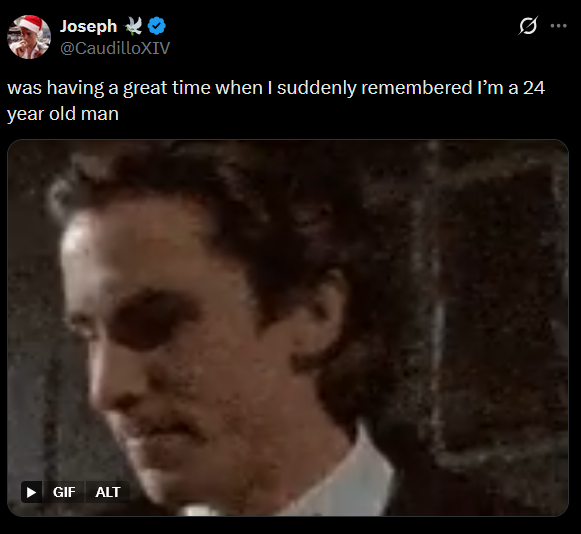
Task: Click the blue verified checkmark badge
Action: coord(157,26)
